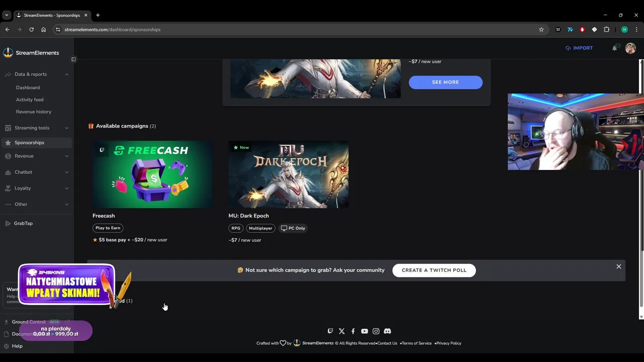The width and height of the screenshot is (644, 362).
Task: Click the Available campaigns heading
Action: click(122, 126)
